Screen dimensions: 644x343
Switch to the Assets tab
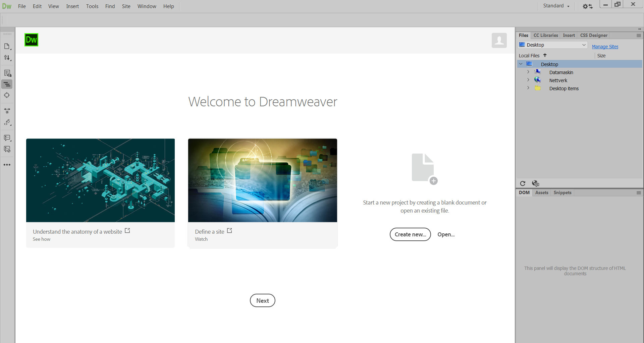[542, 192]
